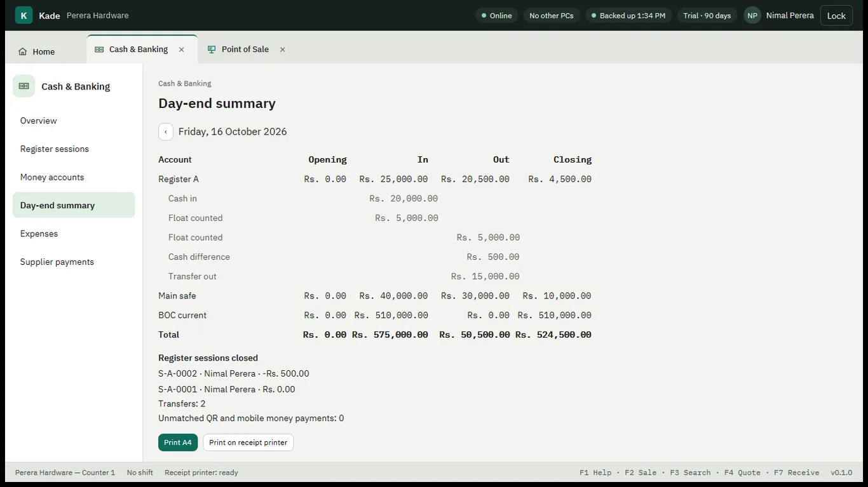
Task: Lock the application
Action: (836, 15)
